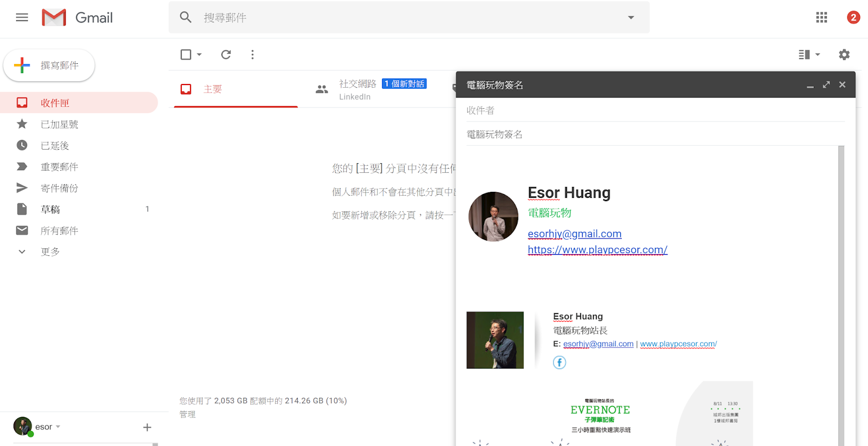This screenshot has width=868, height=446.
Task: Expand search options dropdown arrow
Action: [x=631, y=17]
